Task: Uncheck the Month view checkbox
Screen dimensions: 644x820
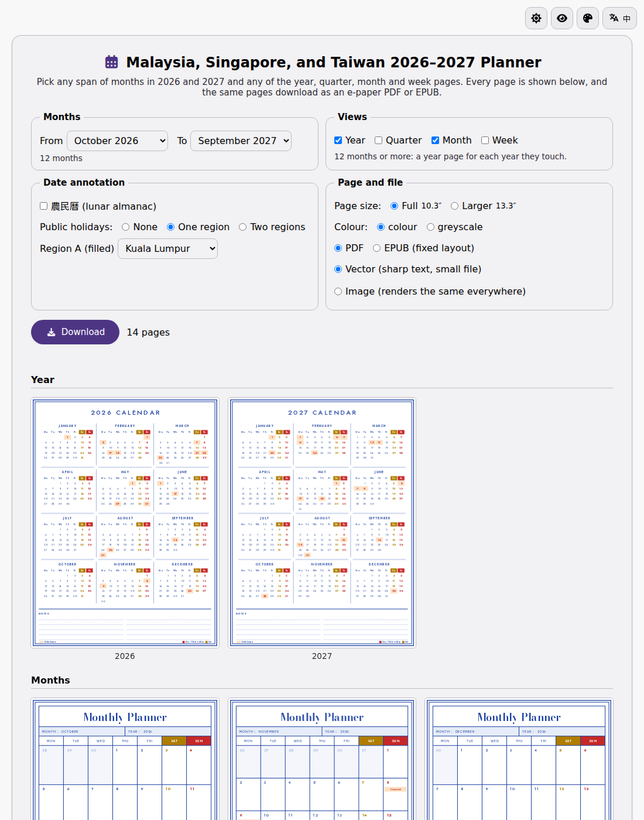Action: (436, 141)
